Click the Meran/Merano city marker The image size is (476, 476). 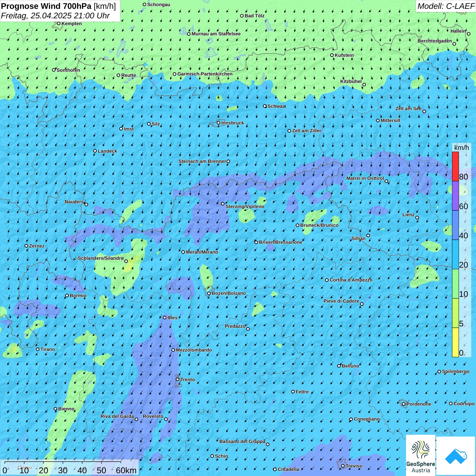[183, 252]
